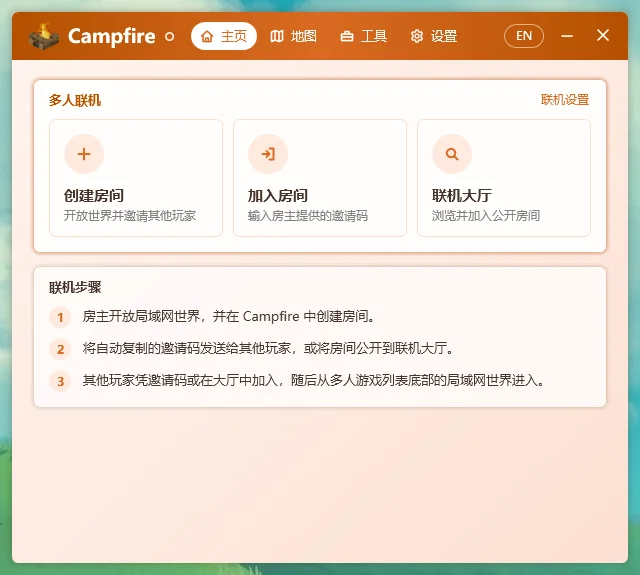
Task: Switch to the 地图 map tab
Action: click(293, 36)
